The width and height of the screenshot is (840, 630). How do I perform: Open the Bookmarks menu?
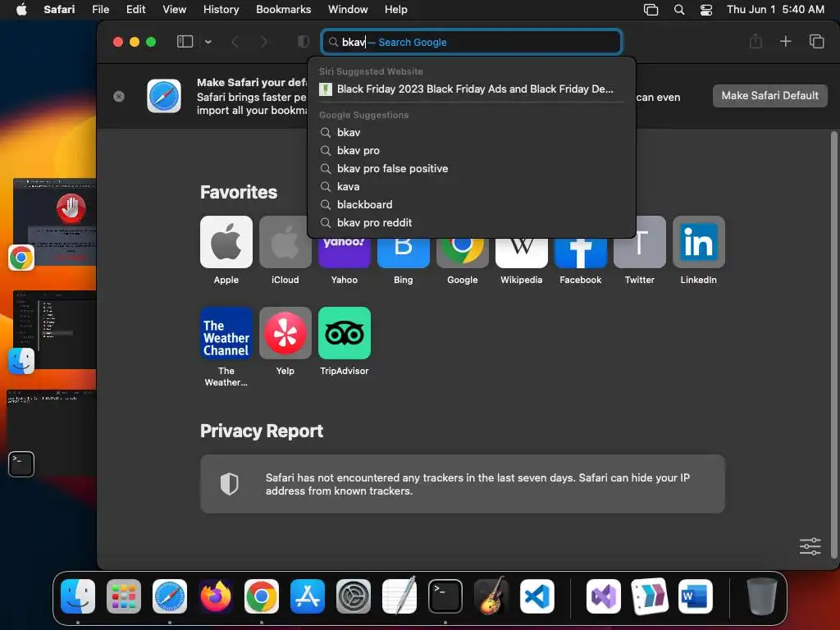[x=283, y=9]
